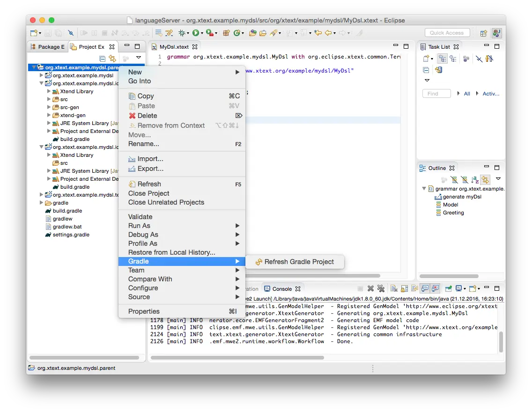Toggle Link with Editor in Project Explorer
The width and height of the screenshot is (532, 412).
(x=112, y=59)
